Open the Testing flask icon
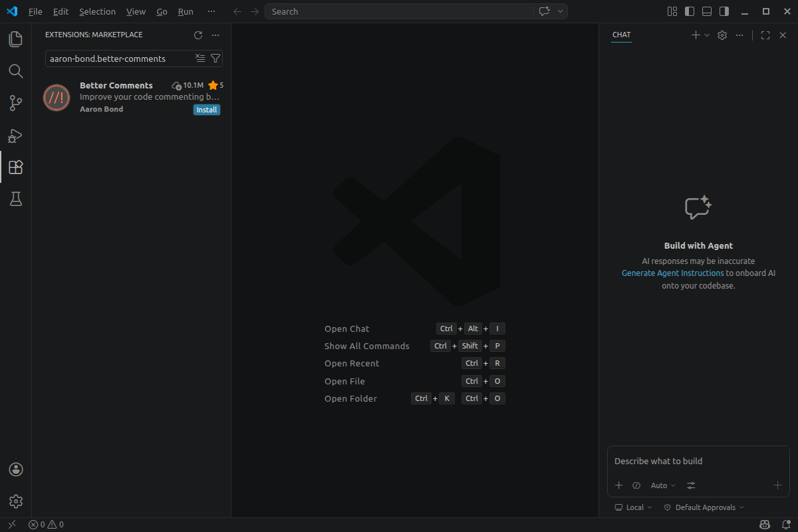Screen dimensions: 798x532 click(x=15, y=199)
